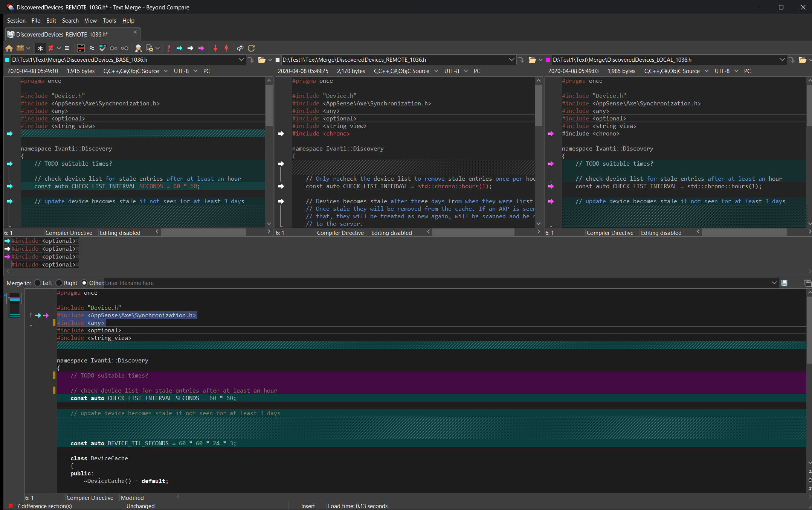
Task: Open LOCAL file path history dropdown
Action: pos(782,60)
